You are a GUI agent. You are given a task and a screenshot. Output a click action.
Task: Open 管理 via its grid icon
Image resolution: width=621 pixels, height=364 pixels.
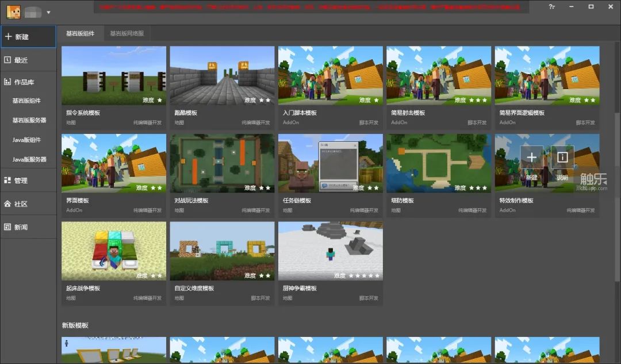click(x=7, y=181)
